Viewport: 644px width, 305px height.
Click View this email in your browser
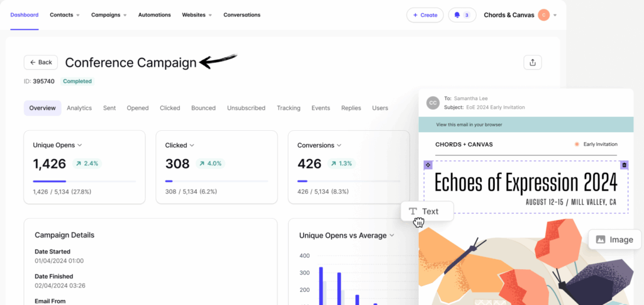pos(469,125)
